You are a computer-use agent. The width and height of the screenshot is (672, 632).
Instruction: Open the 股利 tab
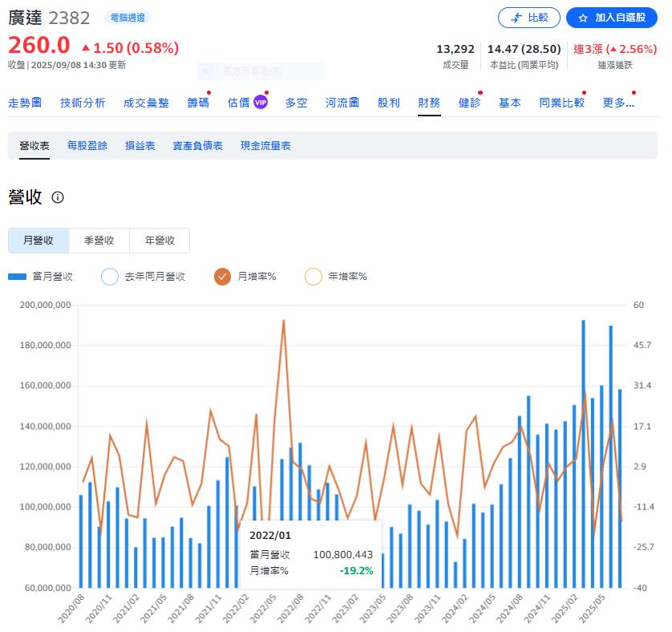click(389, 103)
